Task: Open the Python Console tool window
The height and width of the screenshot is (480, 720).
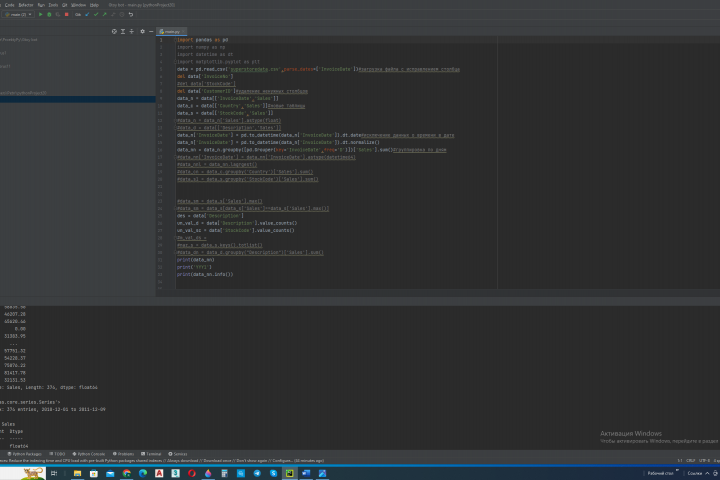Action: tap(90, 453)
